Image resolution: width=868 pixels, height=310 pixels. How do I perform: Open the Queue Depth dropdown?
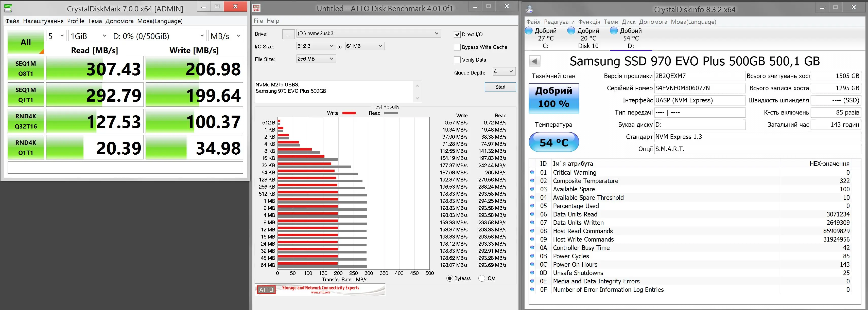pyautogui.click(x=504, y=71)
